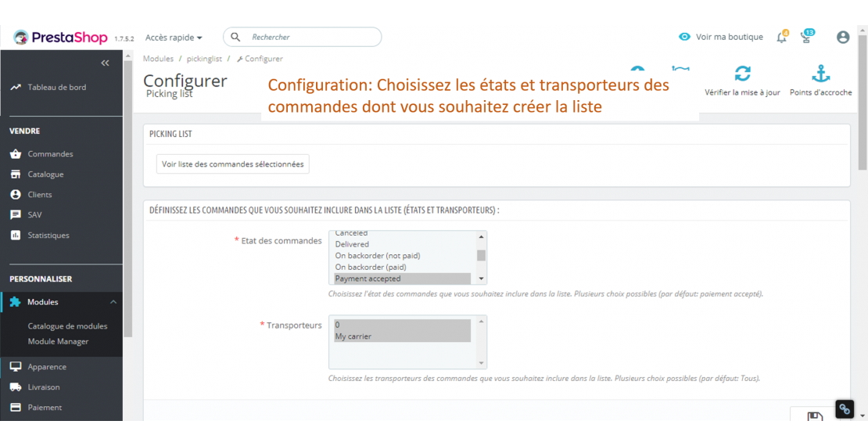Click Voir liste des commandes sélectionnées button
Viewport: 868px width, 446px height.
[x=232, y=164]
